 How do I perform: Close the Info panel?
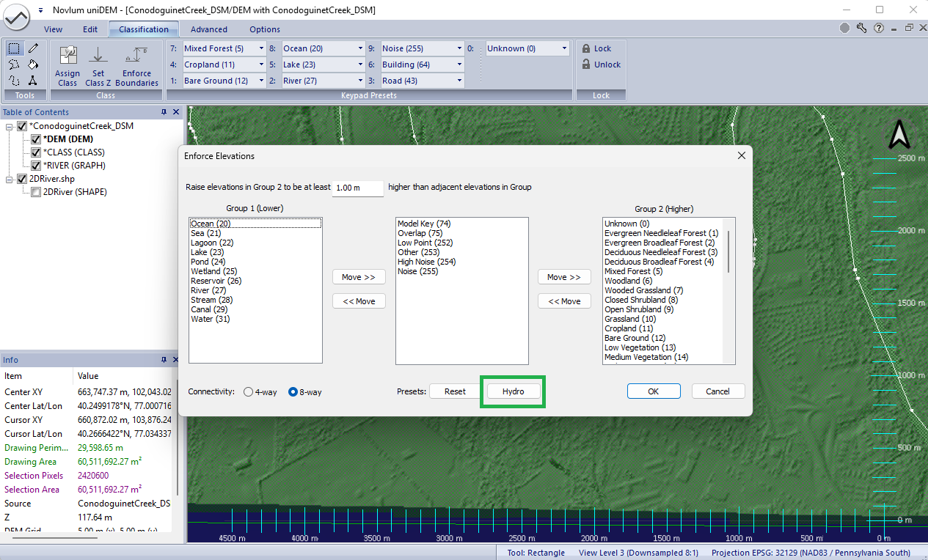(176, 360)
